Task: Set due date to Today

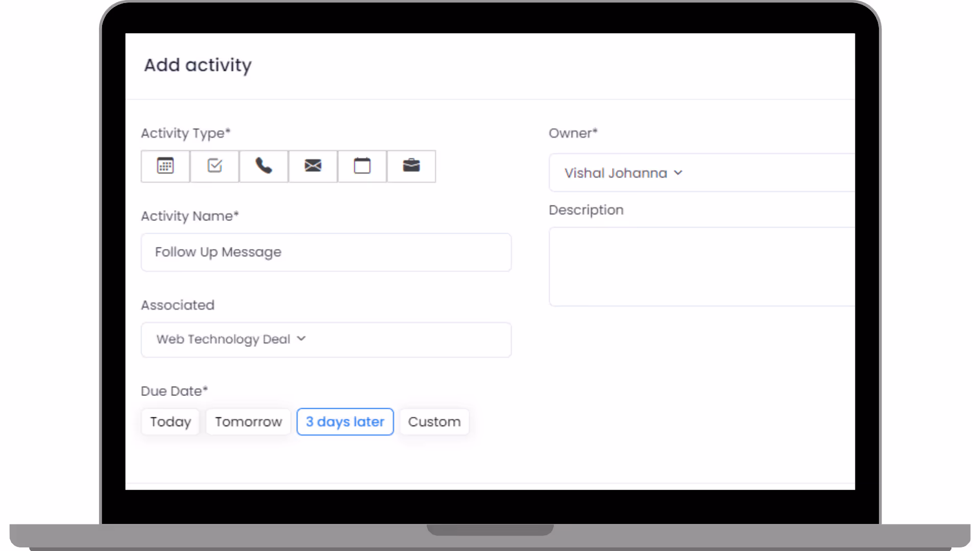Action: pyautogui.click(x=170, y=421)
